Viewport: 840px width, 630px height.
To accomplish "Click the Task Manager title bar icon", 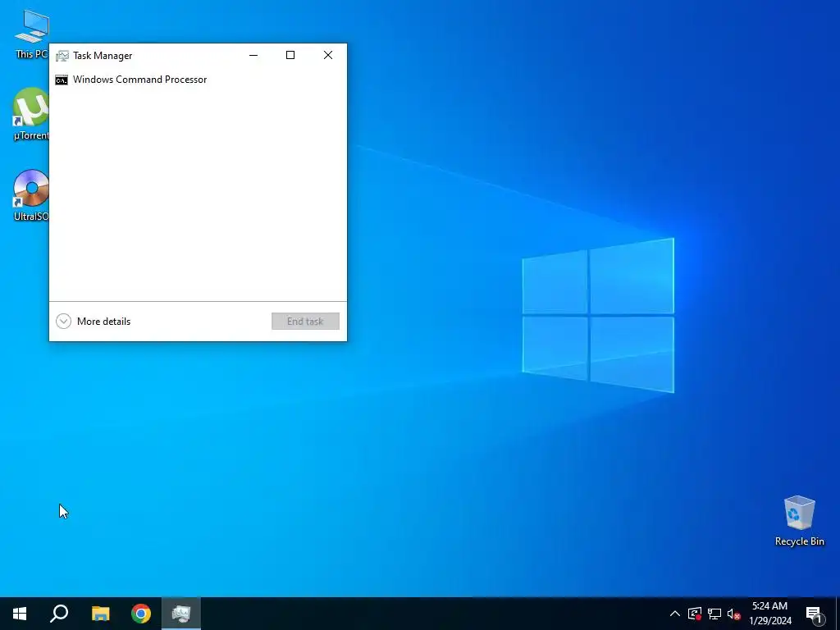I will pyautogui.click(x=62, y=56).
